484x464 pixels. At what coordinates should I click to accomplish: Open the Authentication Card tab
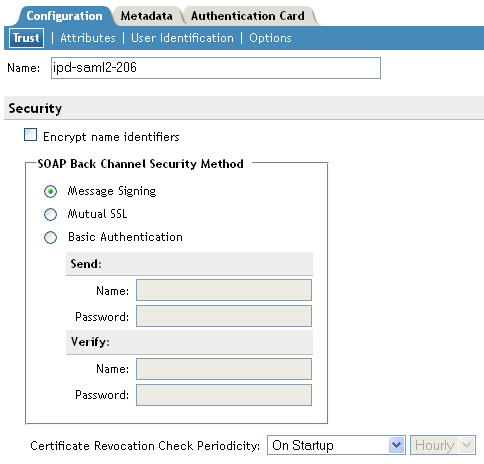coord(248,16)
